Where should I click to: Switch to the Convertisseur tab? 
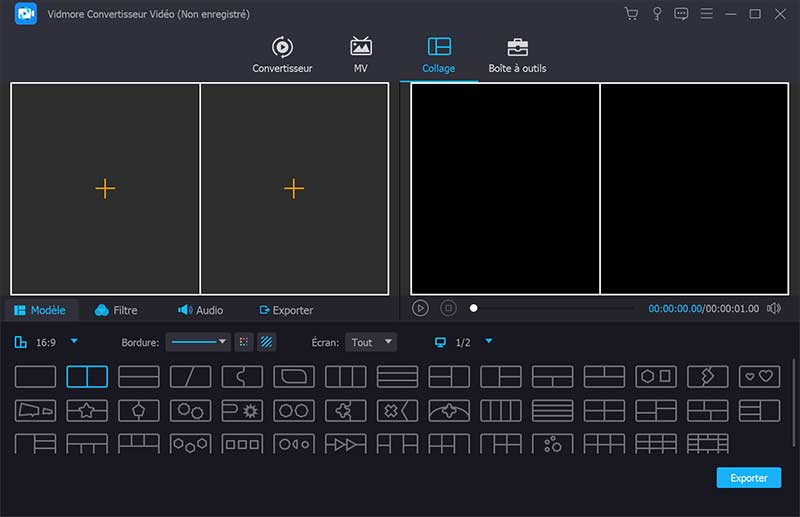click(x=282, y=55)
